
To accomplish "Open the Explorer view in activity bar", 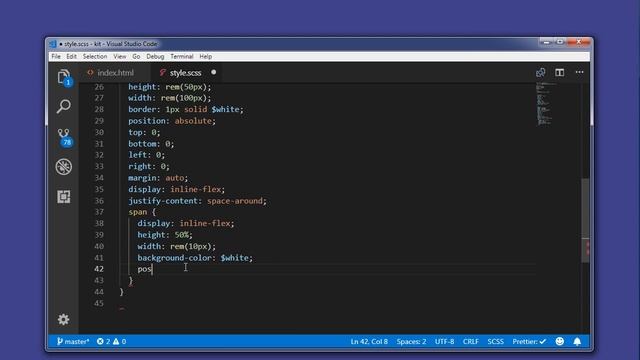I will pos(64,77).
